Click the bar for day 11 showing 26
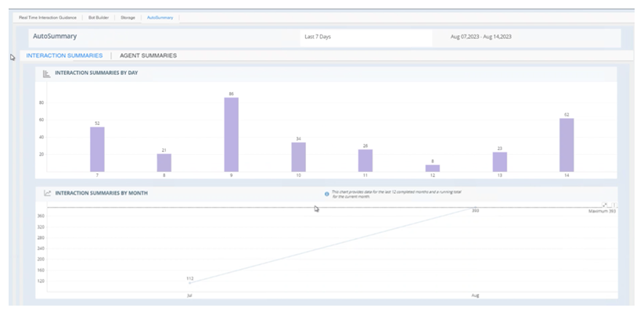This screenshot has width=644, height=315. pyautogui.click(x=365, y=160)
